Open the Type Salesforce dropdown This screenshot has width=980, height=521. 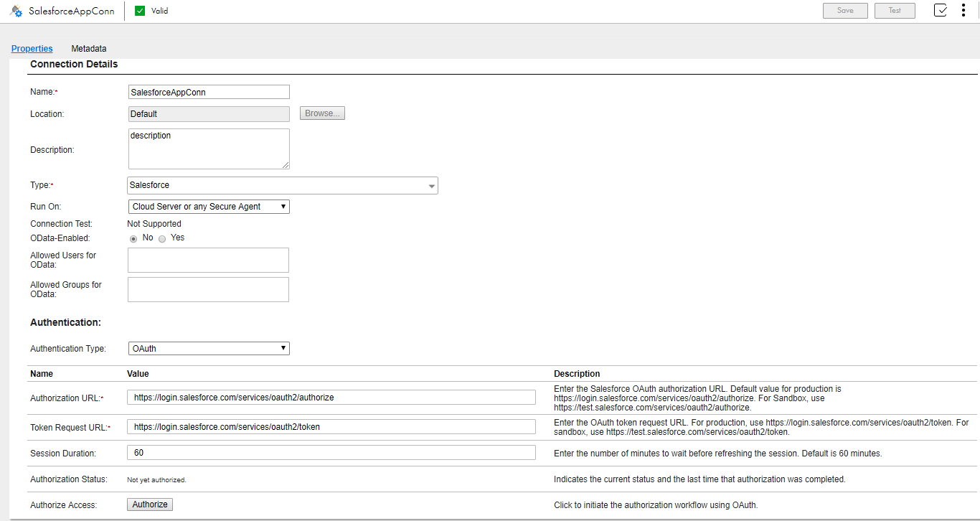click(283, 185)
